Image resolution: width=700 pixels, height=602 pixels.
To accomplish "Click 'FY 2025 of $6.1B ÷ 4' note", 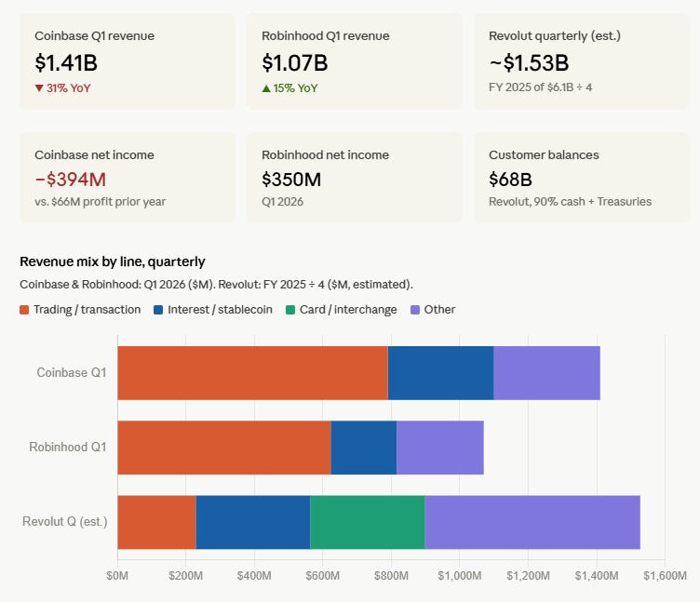I will tap(540, 87).
